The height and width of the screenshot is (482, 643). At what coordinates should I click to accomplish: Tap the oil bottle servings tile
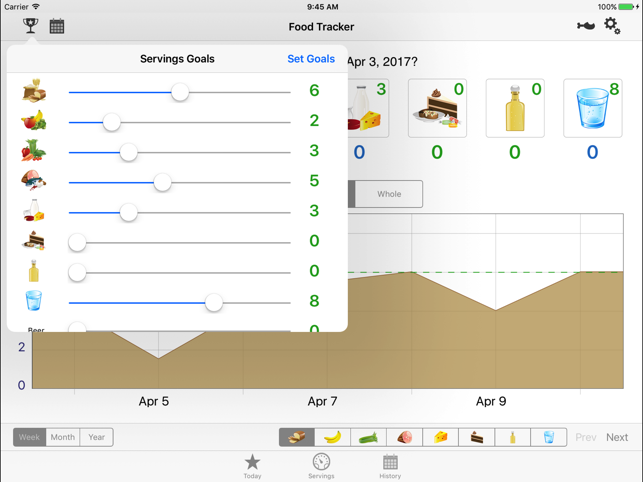click(x=514, y=108)
